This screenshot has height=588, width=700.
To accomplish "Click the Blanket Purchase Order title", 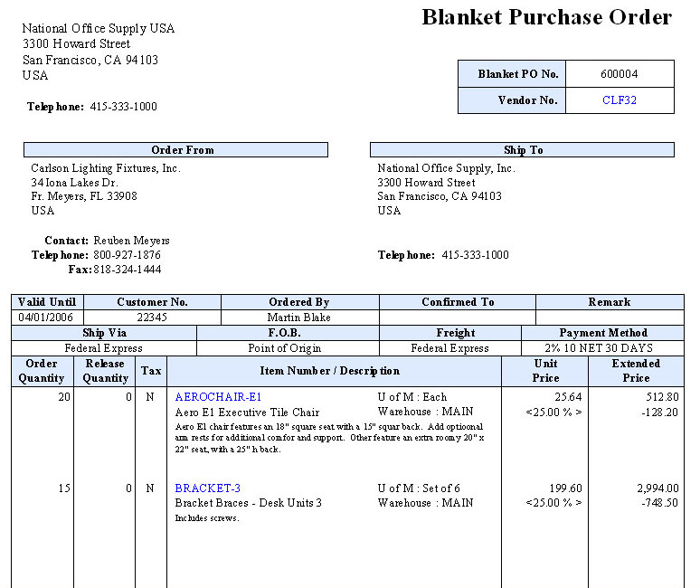I will pos(546,17).
